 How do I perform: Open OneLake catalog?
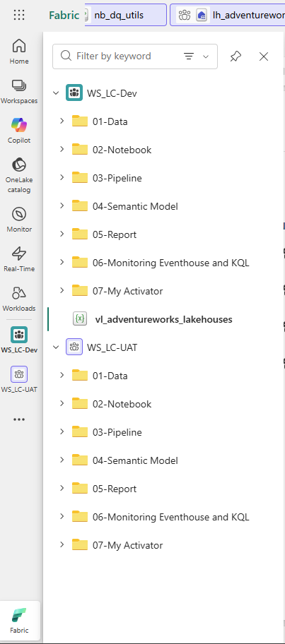[19, 175]
